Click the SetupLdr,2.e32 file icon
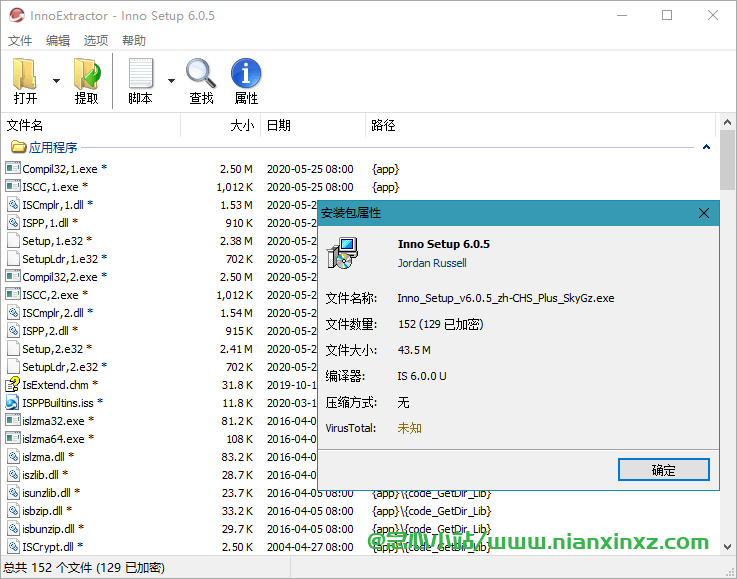 13,367
